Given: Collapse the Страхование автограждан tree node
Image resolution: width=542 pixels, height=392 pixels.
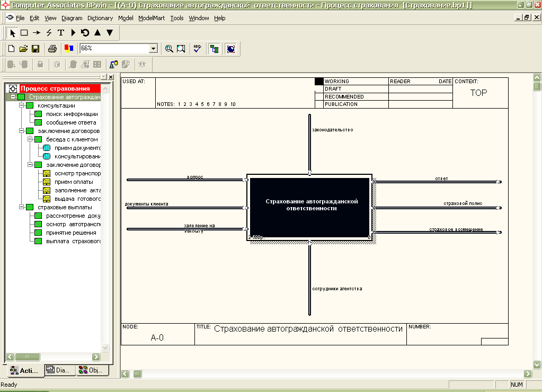Looking at the screenshot, I should pyautogui.click(x=13, y=97).
